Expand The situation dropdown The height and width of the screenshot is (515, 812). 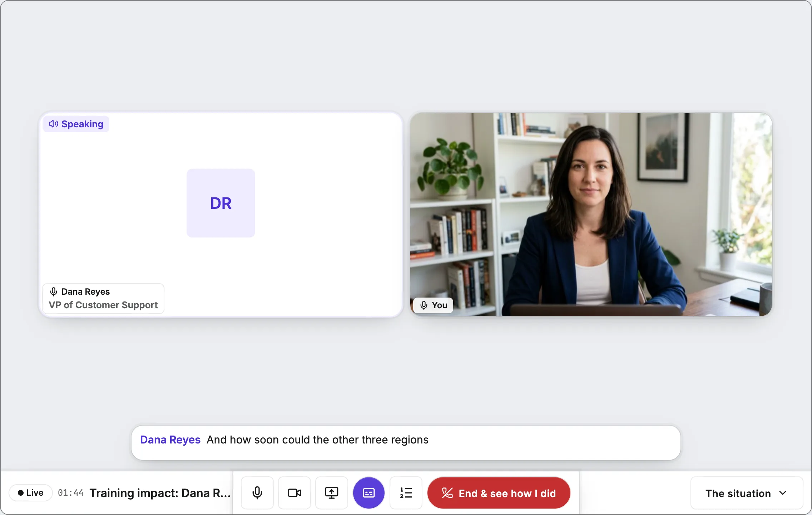tap(747, 493)
